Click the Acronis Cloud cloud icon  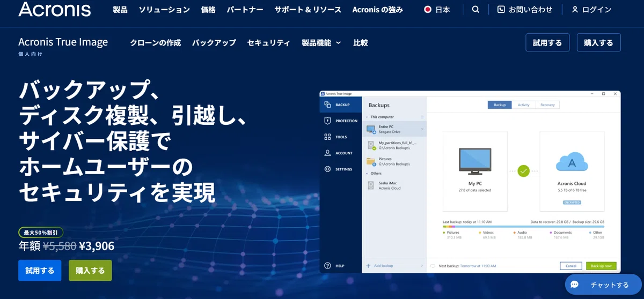[x=572, y=162]
